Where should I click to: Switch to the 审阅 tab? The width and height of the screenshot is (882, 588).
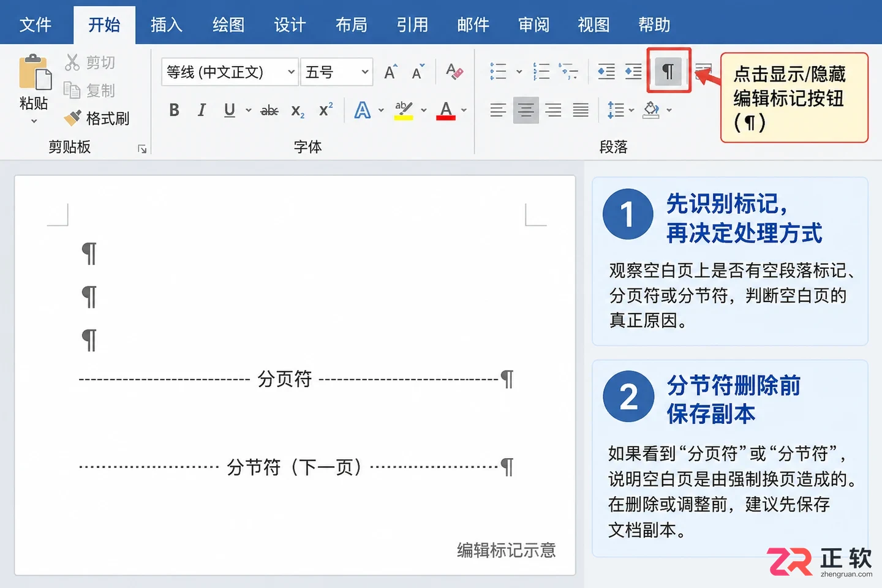point(534,24)
